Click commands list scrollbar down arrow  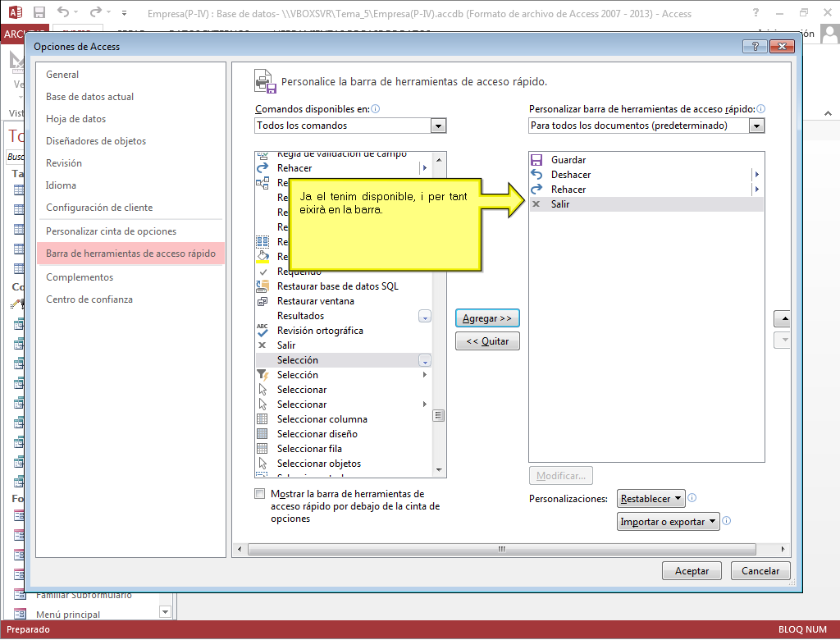pyautogui.click(x=439, y=471)
